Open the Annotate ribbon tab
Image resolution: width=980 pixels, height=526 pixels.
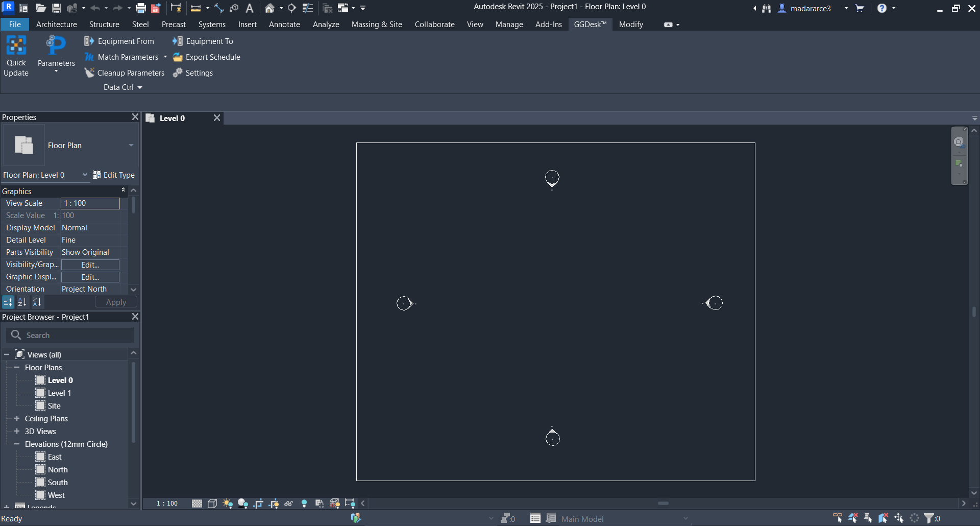pyautogui.click(x=284, y=25)
